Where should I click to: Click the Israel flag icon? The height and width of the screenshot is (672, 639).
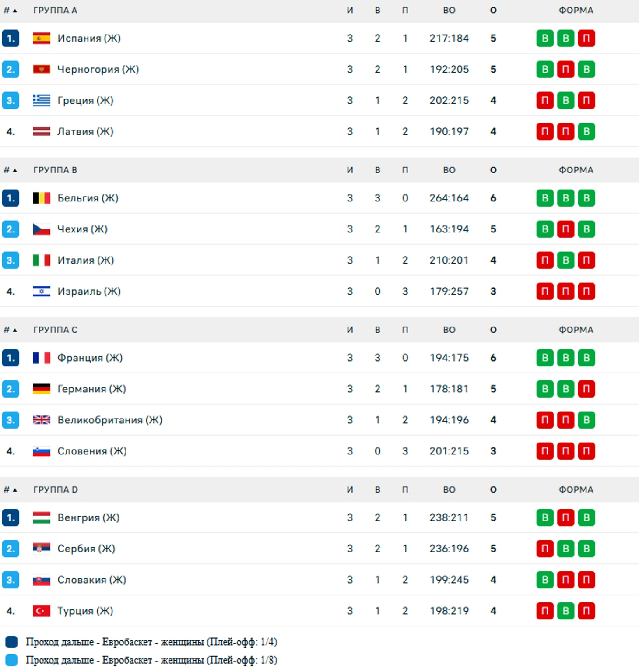[42, 291]
